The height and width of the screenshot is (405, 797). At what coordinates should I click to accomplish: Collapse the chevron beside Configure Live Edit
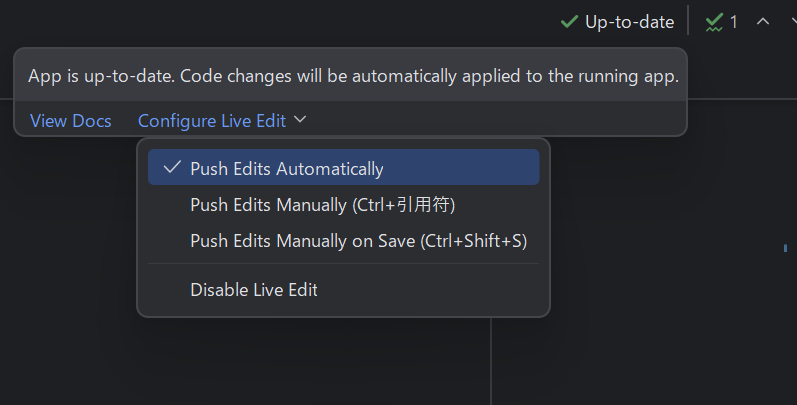coord(300,119)
